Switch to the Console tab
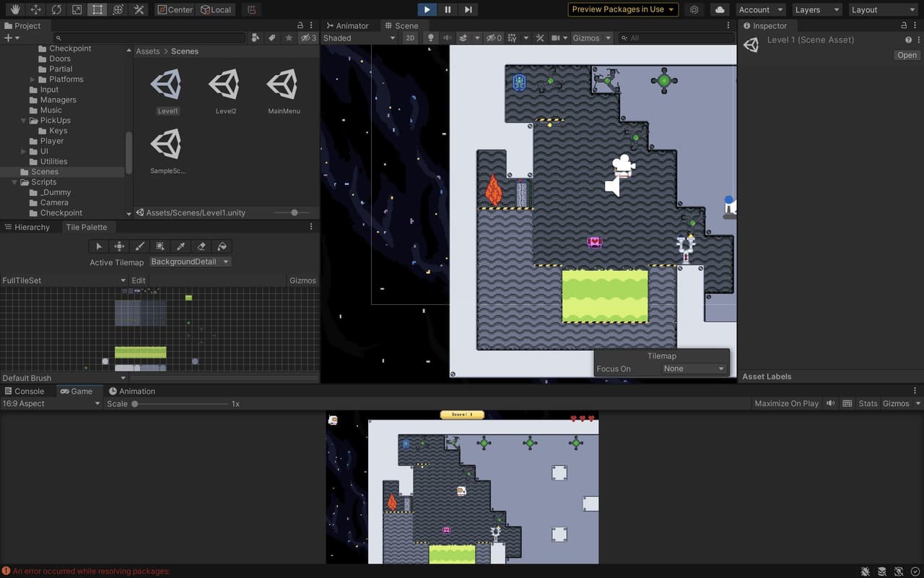 (x=24, y=391)
